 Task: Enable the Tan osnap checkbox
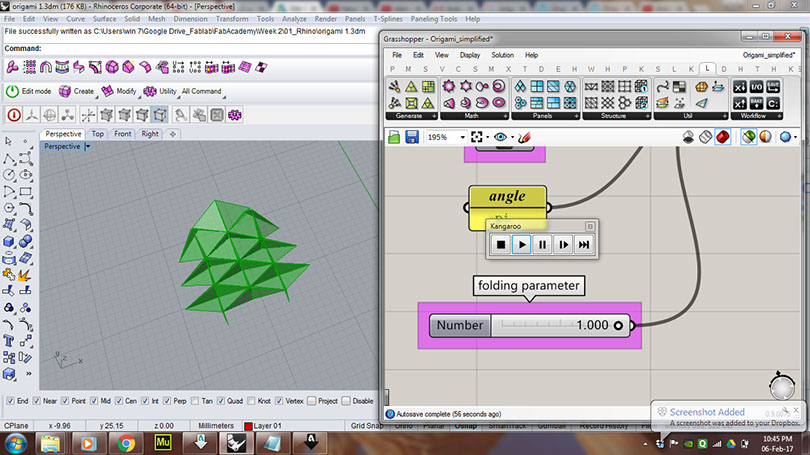tap(195, 401)
